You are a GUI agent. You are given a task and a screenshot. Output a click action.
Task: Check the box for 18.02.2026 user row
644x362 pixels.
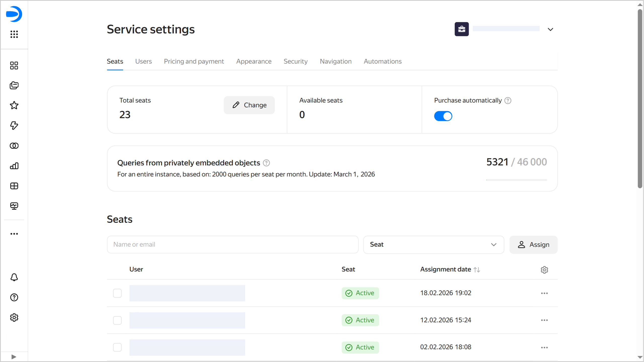coord(117,293)
